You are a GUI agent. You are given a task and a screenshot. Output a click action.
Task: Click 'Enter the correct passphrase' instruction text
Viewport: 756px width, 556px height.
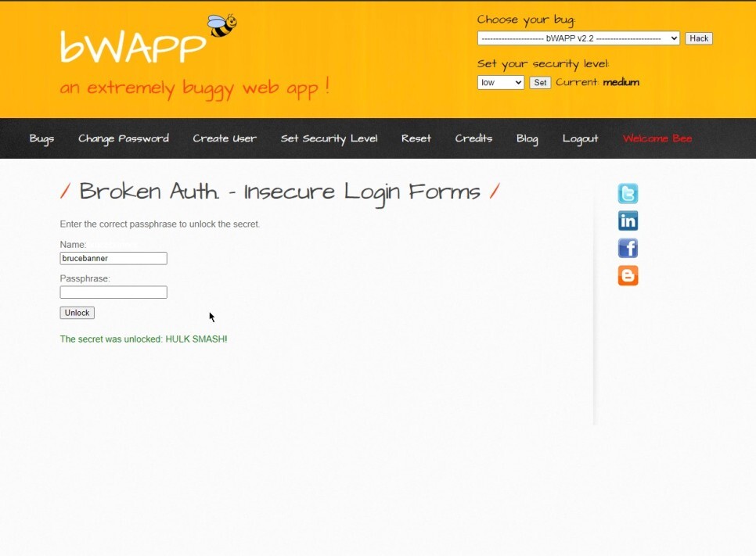point(160,224)
